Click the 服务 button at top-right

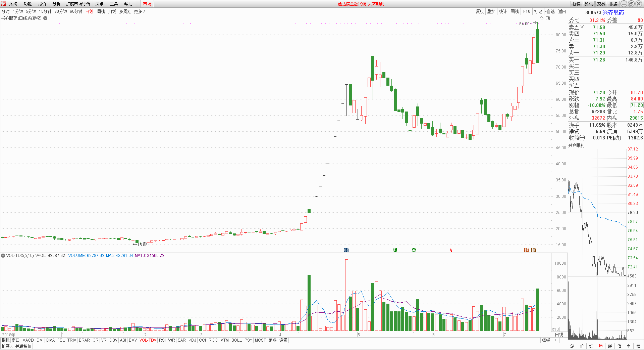click(x=613, y=4)
